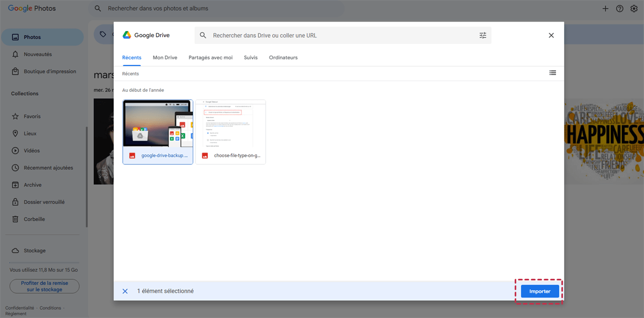Clear selection with the X icon
Screen dimensions: 644x318
point(125,291)
